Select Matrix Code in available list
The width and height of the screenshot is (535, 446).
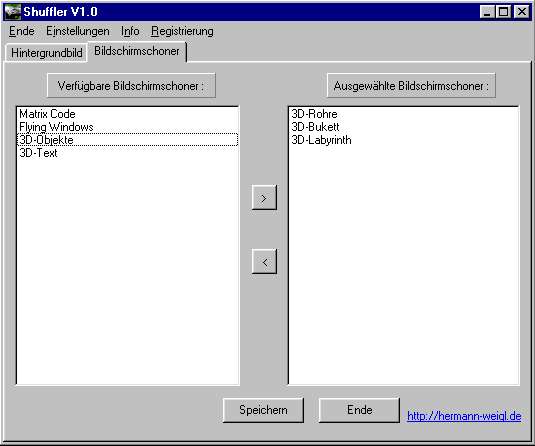[x=128, y=114]
